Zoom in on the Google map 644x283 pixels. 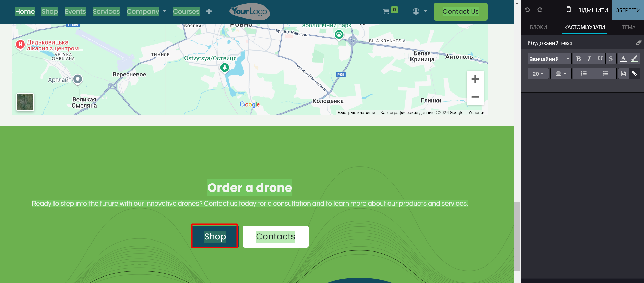pos(475,79)
